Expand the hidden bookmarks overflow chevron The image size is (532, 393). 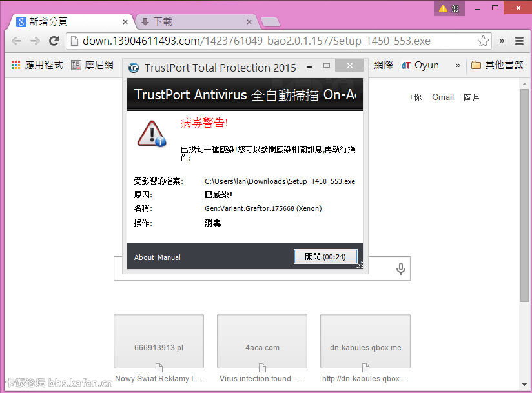tap(458, 65)
